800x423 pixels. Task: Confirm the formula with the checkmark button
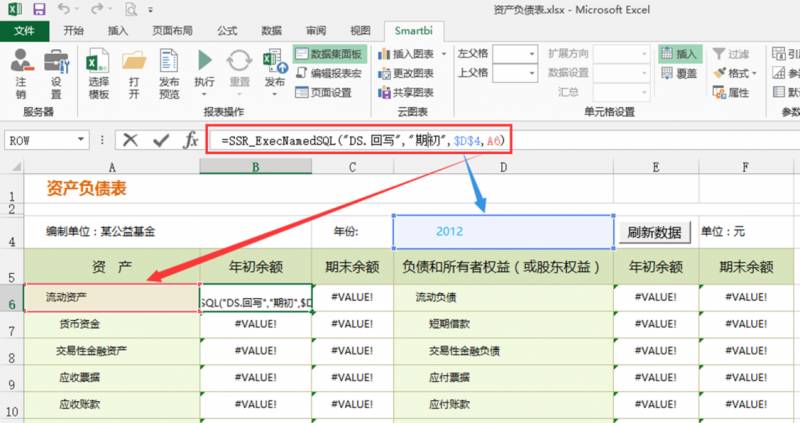pyautogui.click(x=161, y=140)
